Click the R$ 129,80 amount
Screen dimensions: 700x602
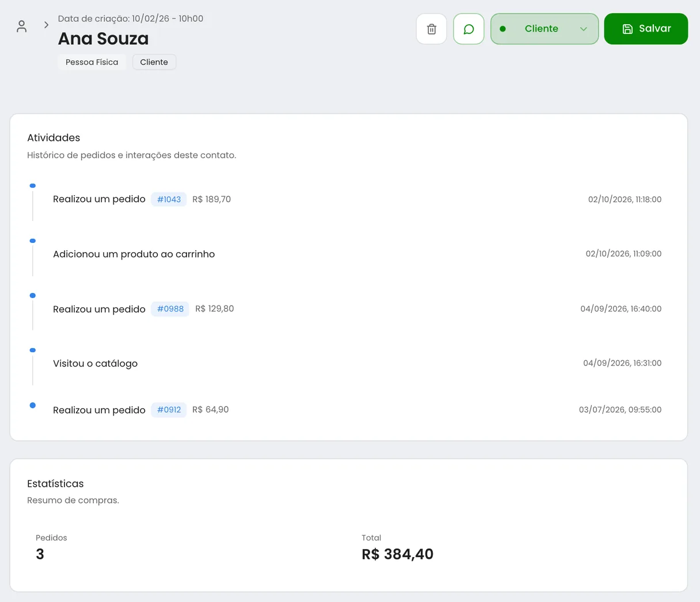click(x=215, y=309)
